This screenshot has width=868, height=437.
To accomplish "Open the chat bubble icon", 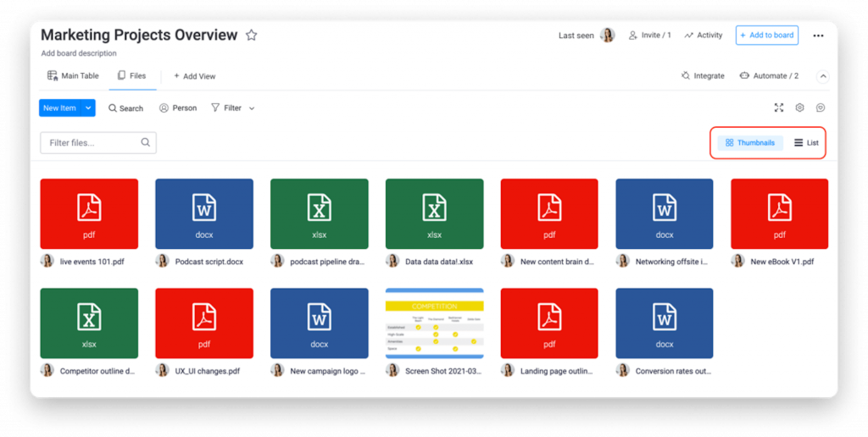I will coord(821,108).
